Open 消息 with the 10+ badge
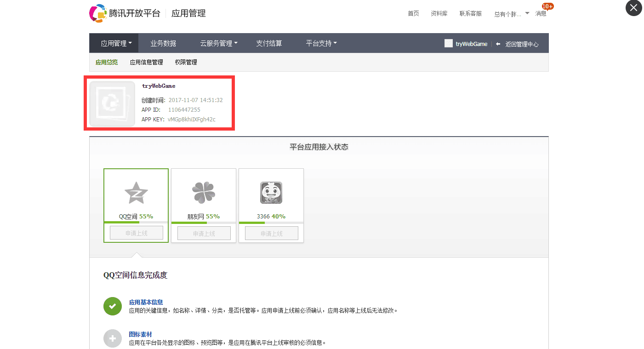Viewport: 644px width, 349px height. tap(541, 13)
